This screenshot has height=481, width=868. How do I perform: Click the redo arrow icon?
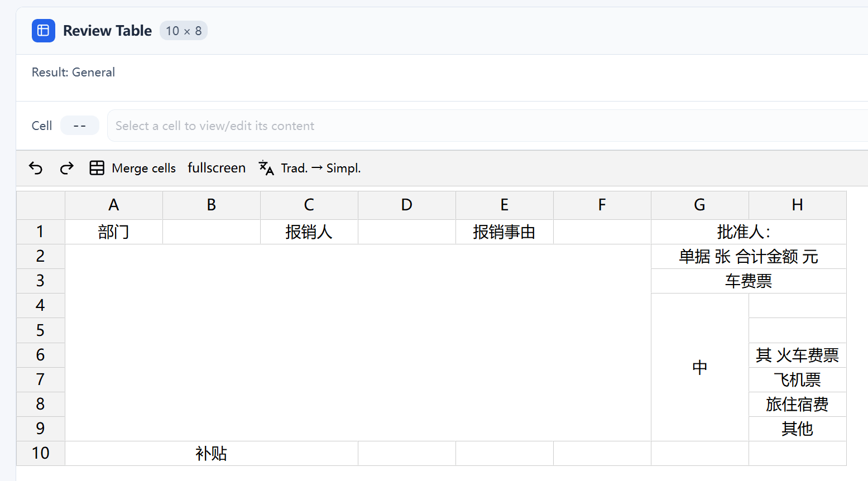[67, 168]
